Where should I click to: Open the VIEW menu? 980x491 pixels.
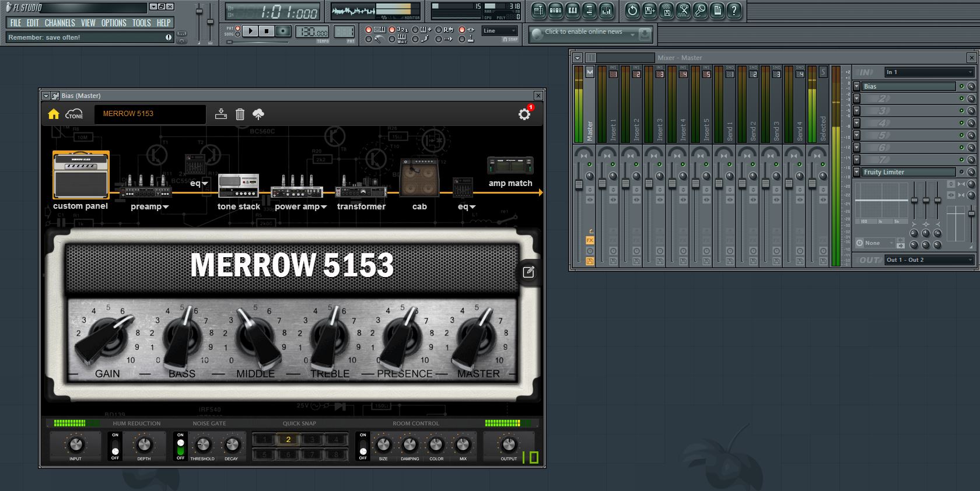click(88, 23)
